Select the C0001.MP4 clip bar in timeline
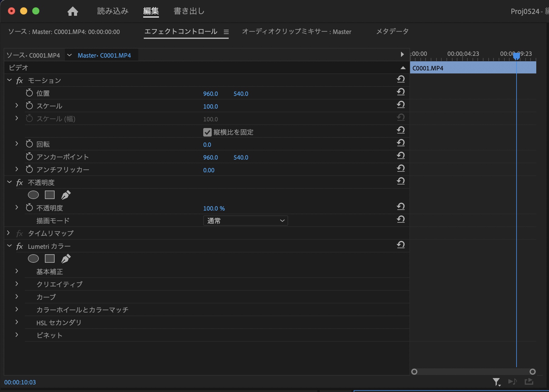Screen dimensions: 549x392 (x=473, y=68)
